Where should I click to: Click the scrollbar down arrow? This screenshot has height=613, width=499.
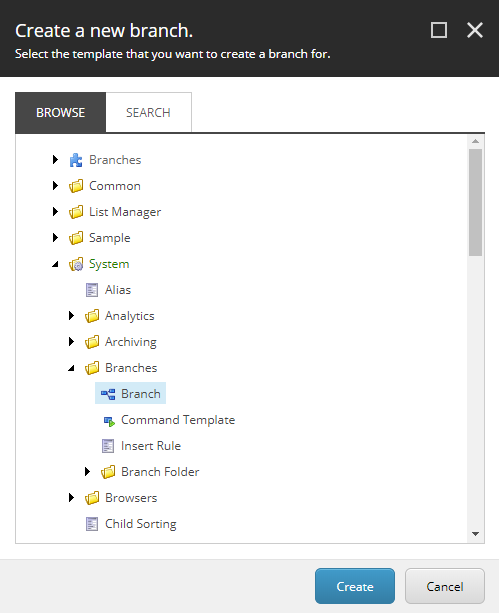[476, 534]
